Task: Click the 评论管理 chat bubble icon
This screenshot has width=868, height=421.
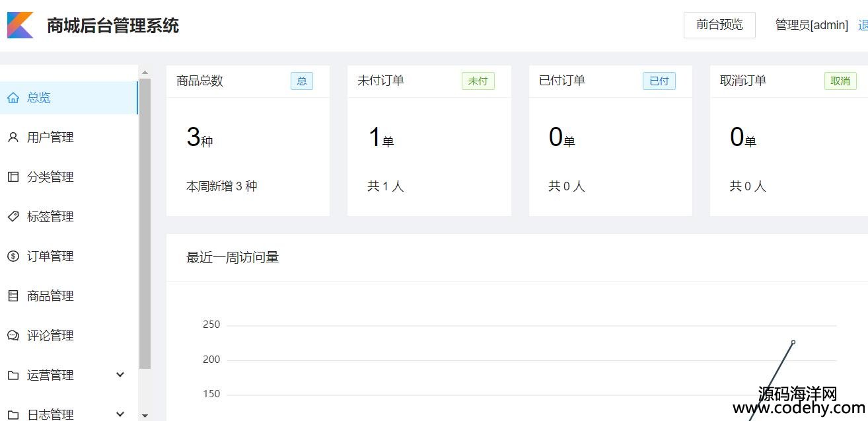Action: click(13, 336)
